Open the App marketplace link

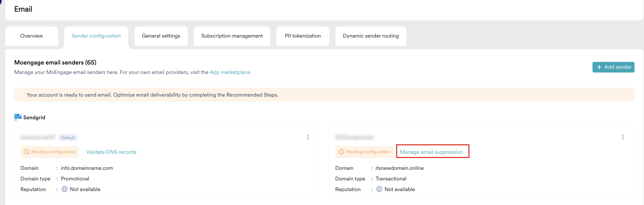pos(230,72)
